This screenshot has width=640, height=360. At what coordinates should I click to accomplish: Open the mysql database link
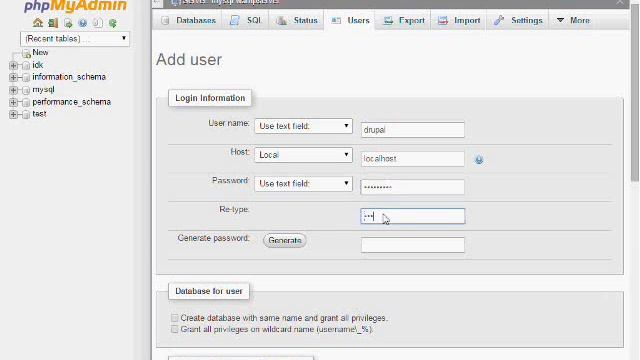pyautogui.click(x=43, y=89)
